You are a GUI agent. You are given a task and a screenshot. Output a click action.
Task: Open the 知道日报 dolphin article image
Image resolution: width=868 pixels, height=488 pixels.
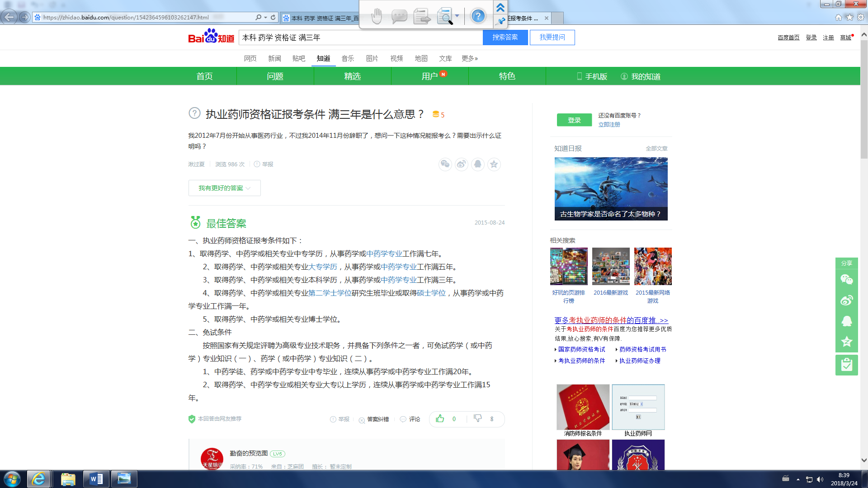(x=611, y=189)
